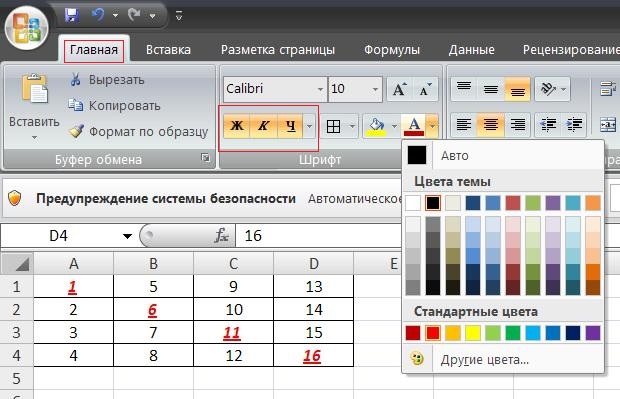Open the Calibri font name dropdown
This screenshot has height=399, width=620.
click(x=320, y=89)
